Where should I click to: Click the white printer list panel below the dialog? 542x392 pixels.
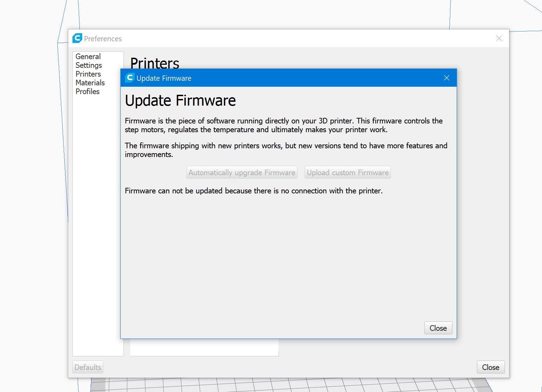tap(204, 347)
